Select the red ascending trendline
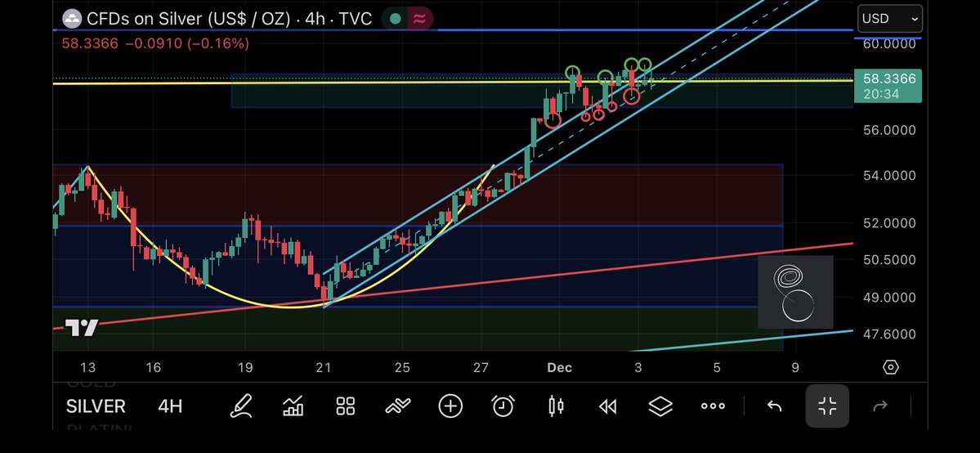The width and height of the screenshot is (980, 453). [453, 285]
